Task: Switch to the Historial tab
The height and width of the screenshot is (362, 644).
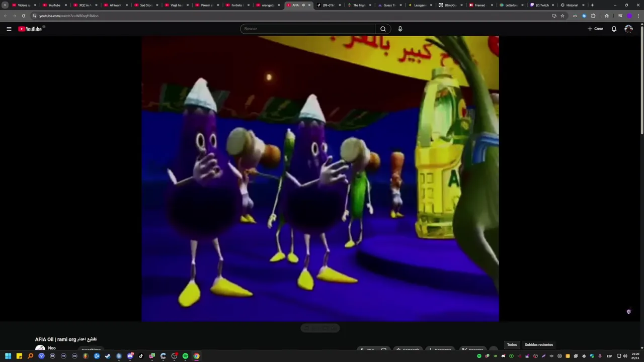Action: tap(571, 5)
